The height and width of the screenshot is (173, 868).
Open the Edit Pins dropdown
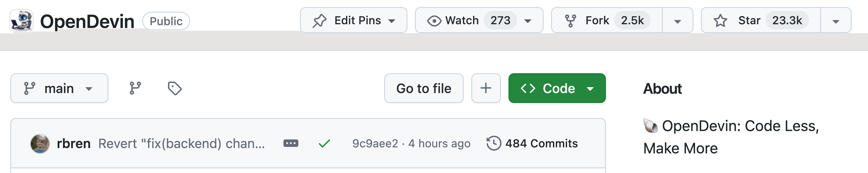pyautogui.click(x=353, y=20)
